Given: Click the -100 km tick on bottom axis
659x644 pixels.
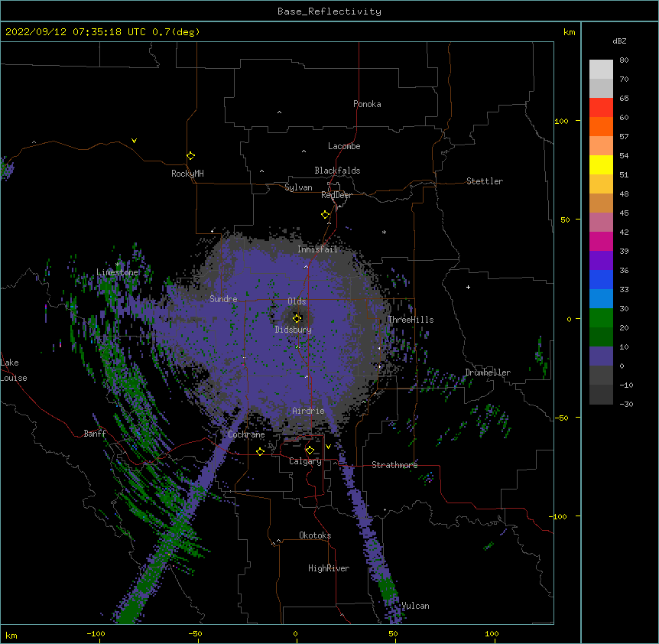Looking at the screenshot, I should coord(96,634).
